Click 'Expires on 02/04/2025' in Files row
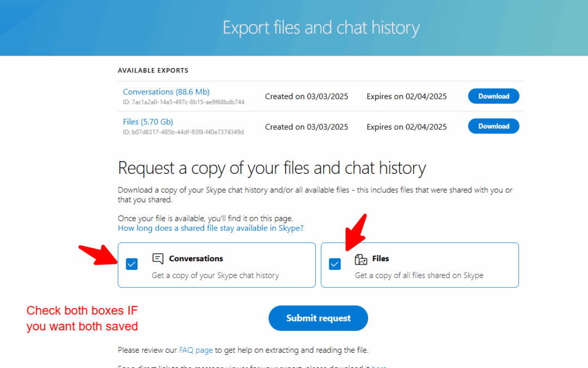 tap(407, 127)
